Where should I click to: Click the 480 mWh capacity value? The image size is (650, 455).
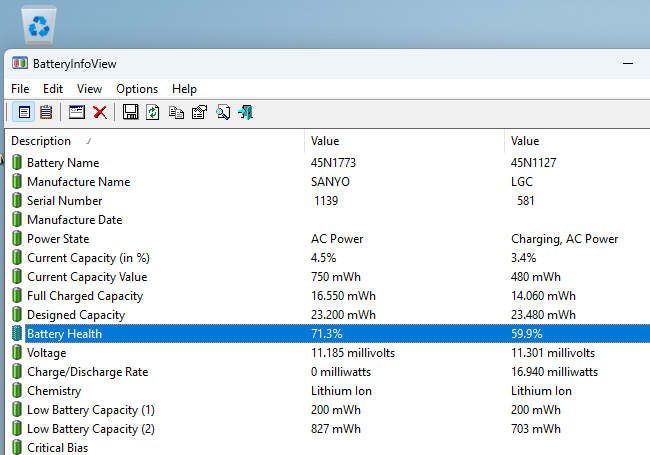pyautogui.click(x=536, y=277)
